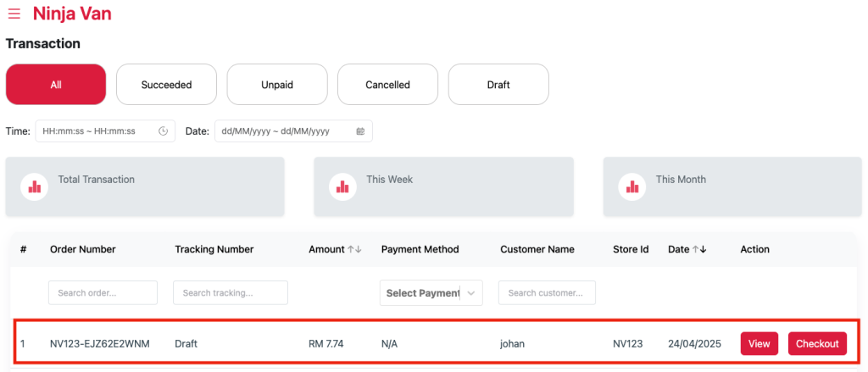Open the Select Payment dropdown
Viewport: 868px width, 372px height.
(x=431, y=293)
